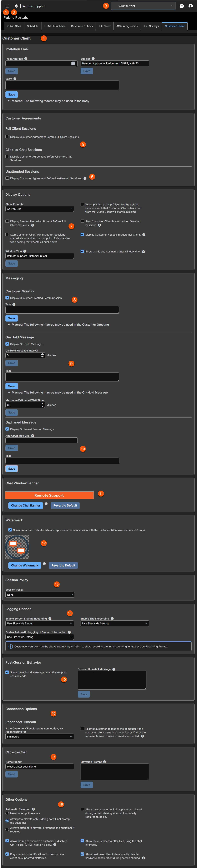The width and height of the screenshot is (197, 868).
Task: Click info icon for Display Customer Notices
Action: (x=144, y=235)
